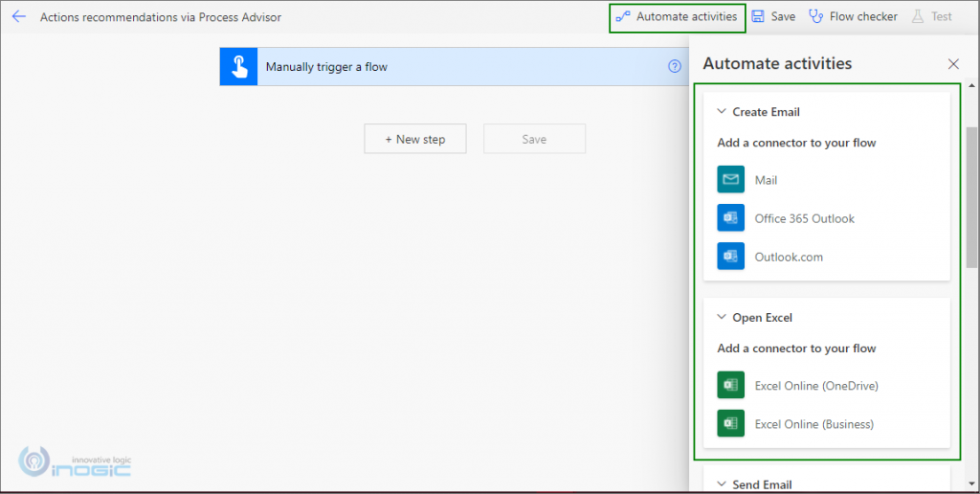This screenshot has width=980, height=494.
Task: Click the help icon on trigger card
Action: click(x=674, y=67)
